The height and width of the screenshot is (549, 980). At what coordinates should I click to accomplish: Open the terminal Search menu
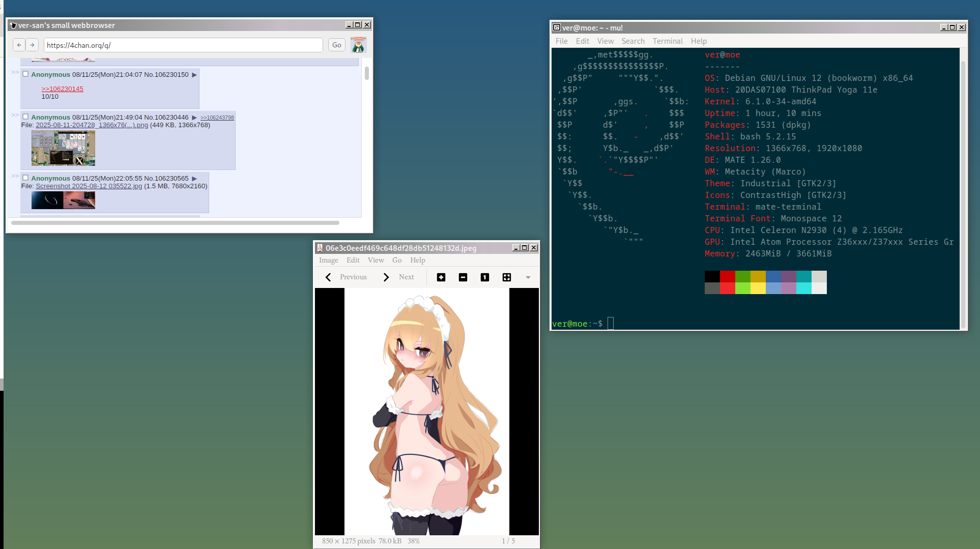pyautogui.click(x=633, y=41)
